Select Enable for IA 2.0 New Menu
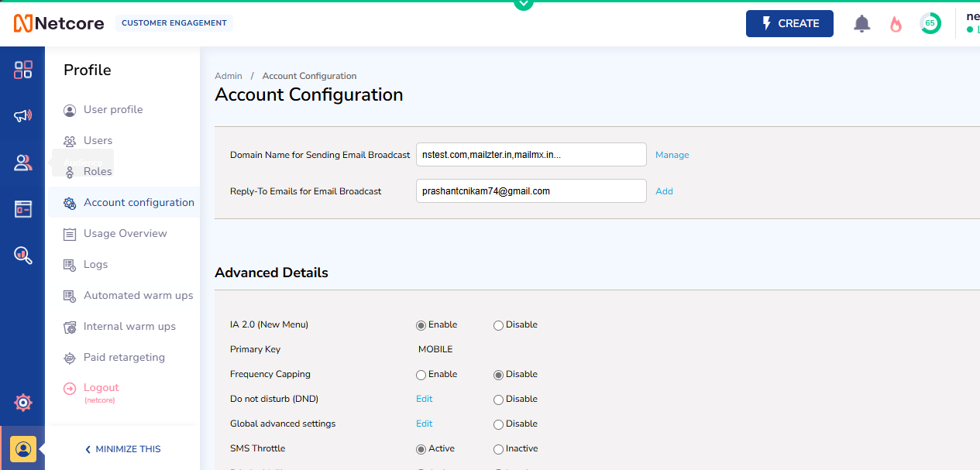This screenshot has width=980, height=470. pos(421,325)
